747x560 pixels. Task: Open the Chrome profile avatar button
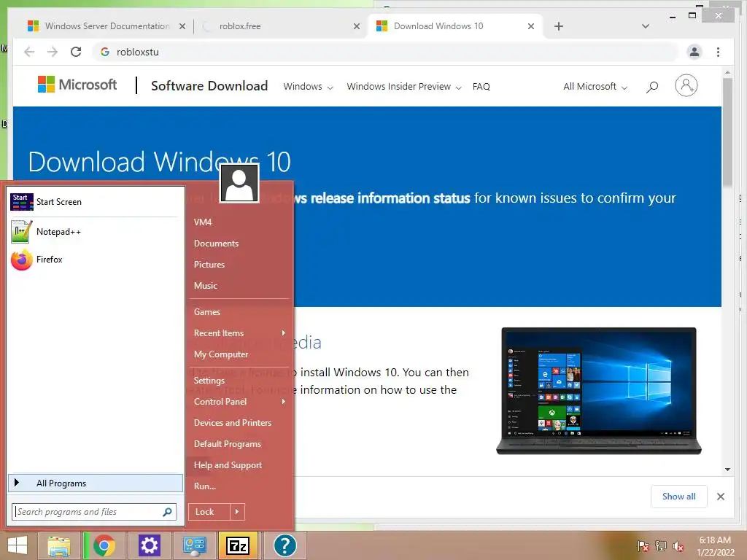694,52
